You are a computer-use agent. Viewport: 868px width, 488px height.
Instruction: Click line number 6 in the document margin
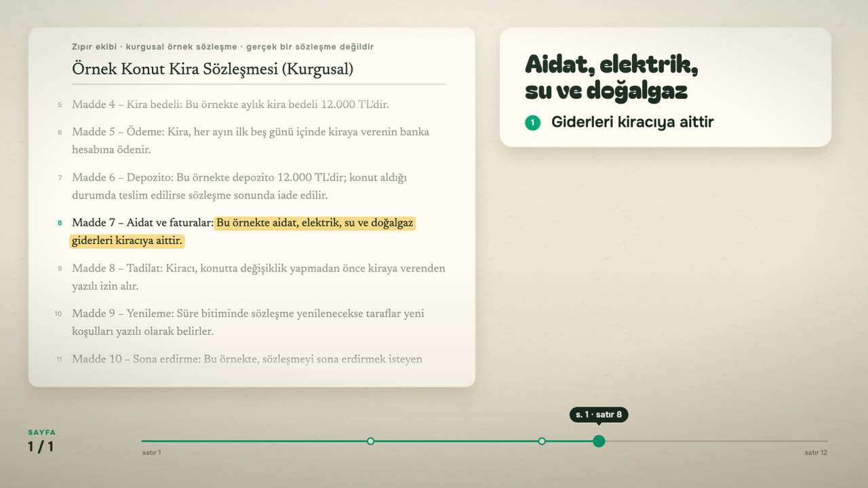pyautogui.click(x=60, y=132)
